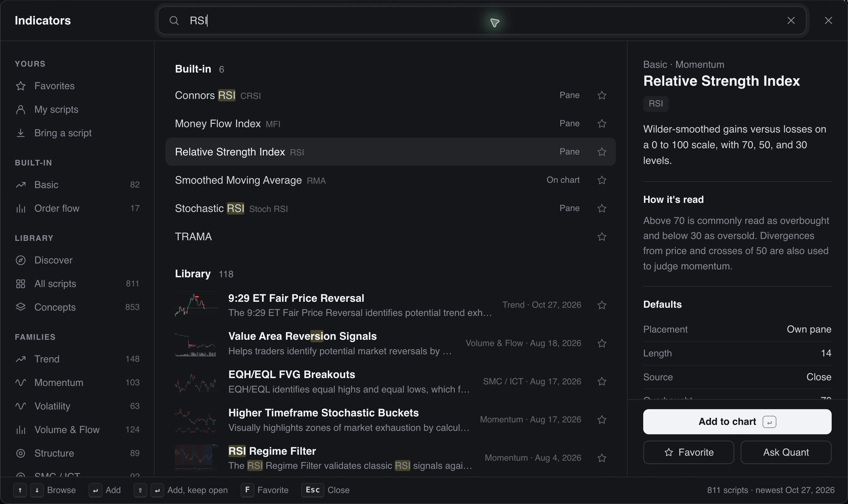Star EQH/EQL FVG Breakouts script
The width and height of the screenshot is (848, 504).
[602, 381]
